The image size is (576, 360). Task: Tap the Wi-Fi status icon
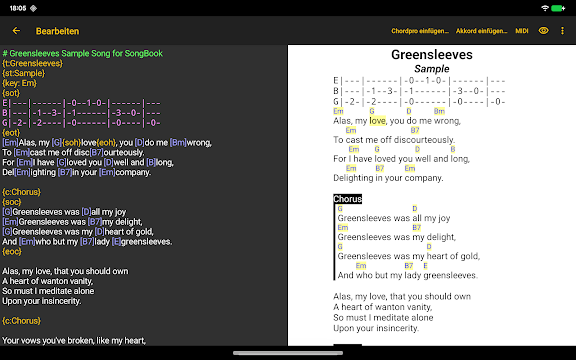(545, 8)
